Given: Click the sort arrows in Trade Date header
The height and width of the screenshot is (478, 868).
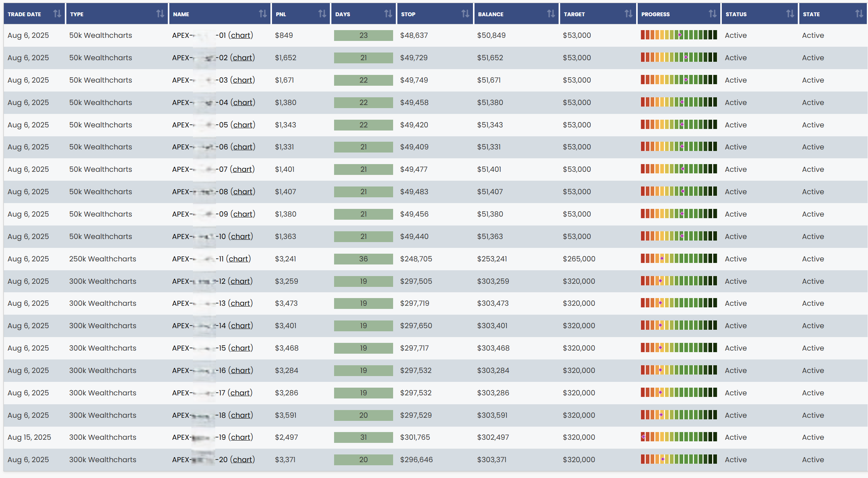Looking at the screenshot, I should 57,14.
